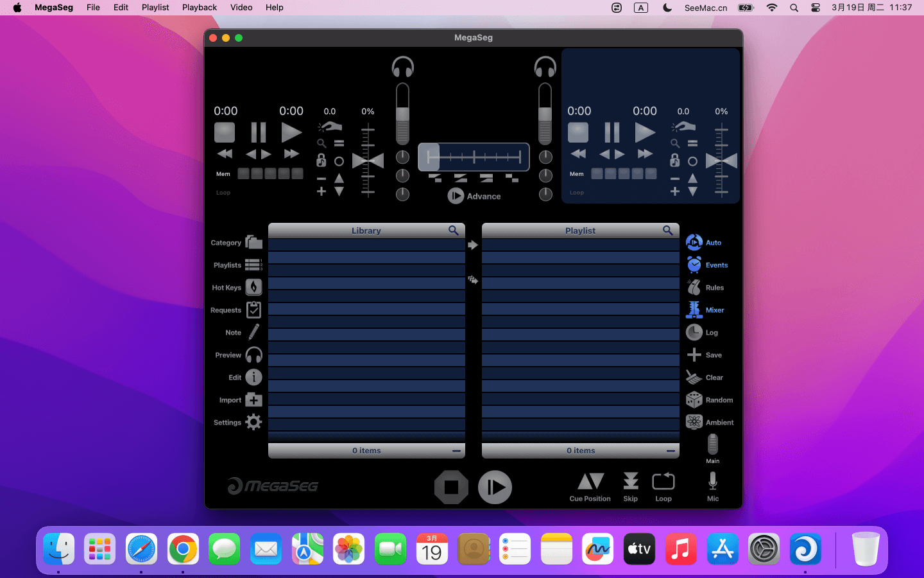Open the Category folder icon
924x578 pixels.
point(253,242)
